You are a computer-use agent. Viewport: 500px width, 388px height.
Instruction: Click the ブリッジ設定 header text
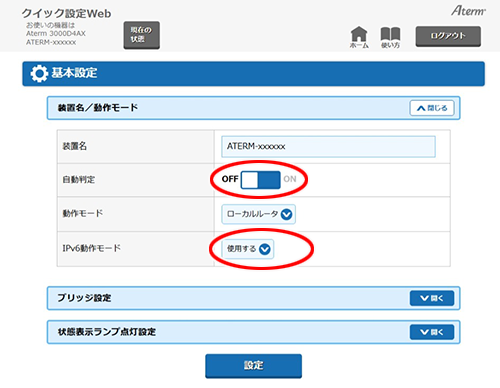pyautogui.click(x=84, y=298)
